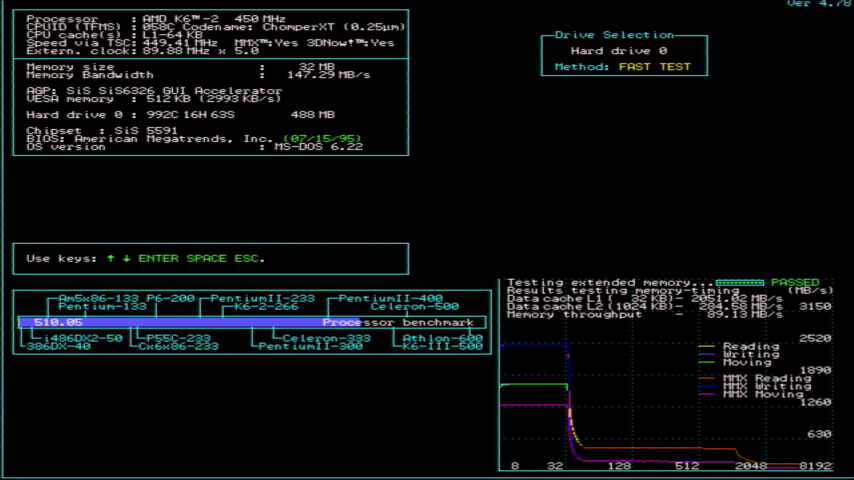Click the memory test progress bar
854x480 pixels.
coord(740,283)
